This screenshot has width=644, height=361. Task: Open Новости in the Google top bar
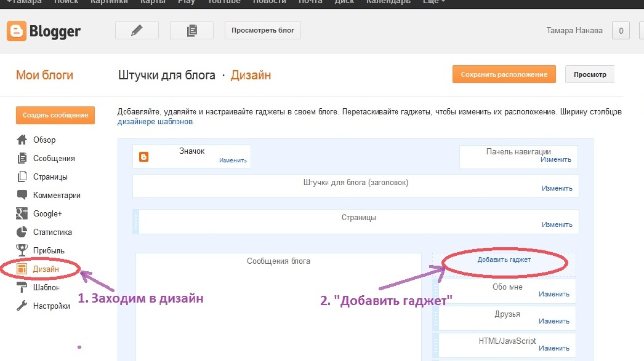click(x=270, y=2)
